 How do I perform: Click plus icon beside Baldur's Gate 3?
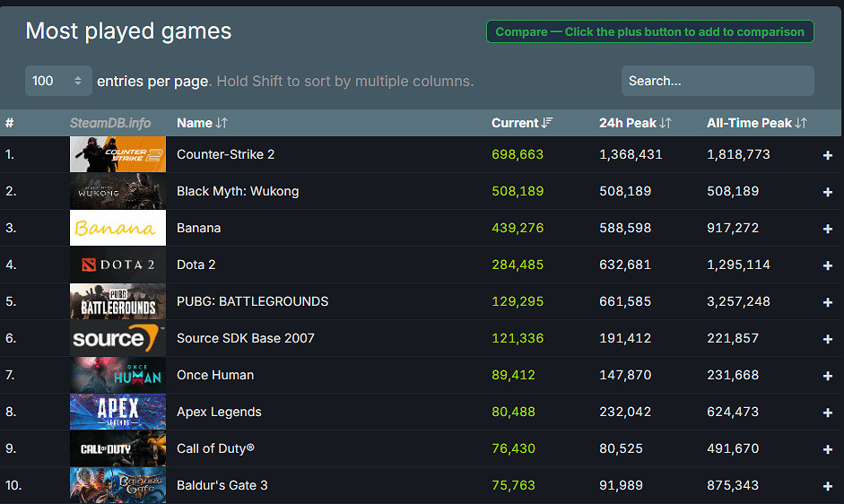coord(827,486)
